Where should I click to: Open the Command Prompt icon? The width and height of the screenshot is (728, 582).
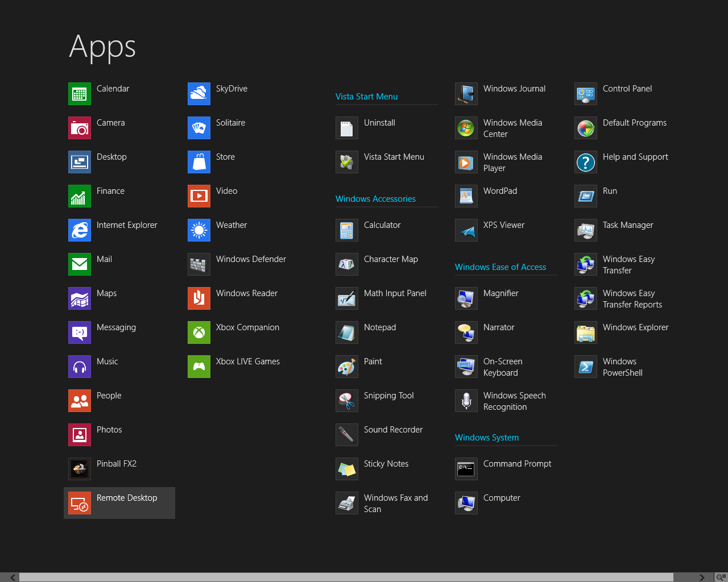click(466, 469)
